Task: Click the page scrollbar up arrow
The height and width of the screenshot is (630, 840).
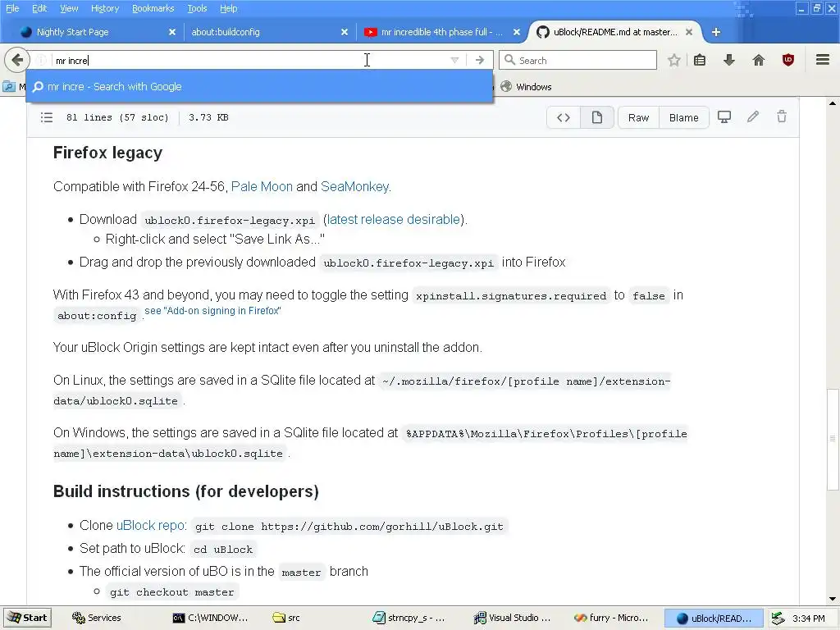Action: click(832, 103)
